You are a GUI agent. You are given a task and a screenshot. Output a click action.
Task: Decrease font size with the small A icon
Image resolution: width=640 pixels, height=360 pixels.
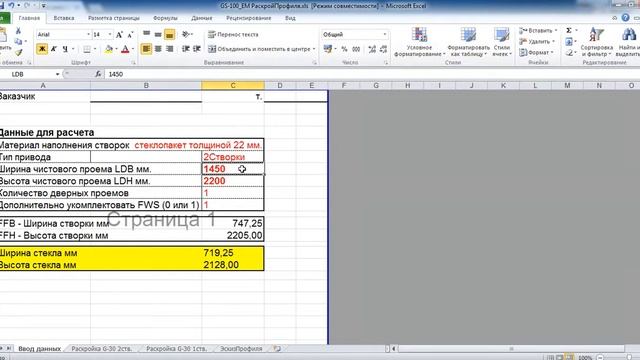130,35
